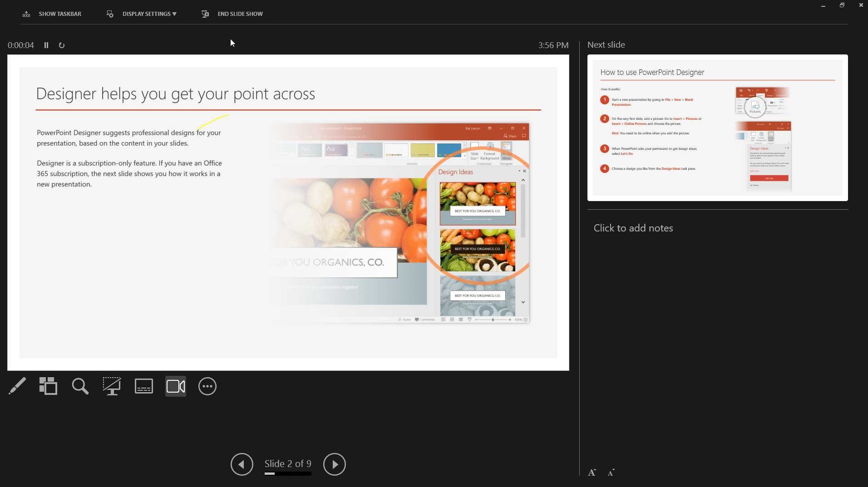Screen dimensions: 868x487
Task: Open the Display Settings dropdown
Action: click(x=142, y=14)
